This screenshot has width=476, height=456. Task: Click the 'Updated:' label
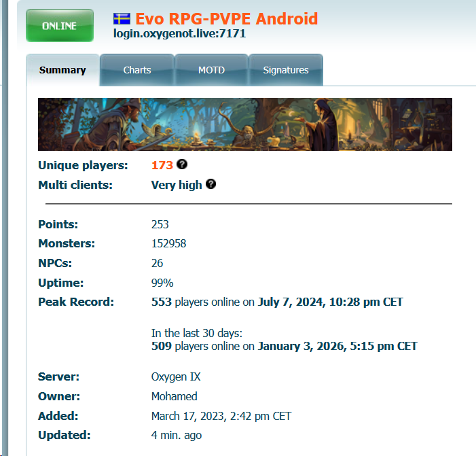pyautogui.click(x=65, y=436)
